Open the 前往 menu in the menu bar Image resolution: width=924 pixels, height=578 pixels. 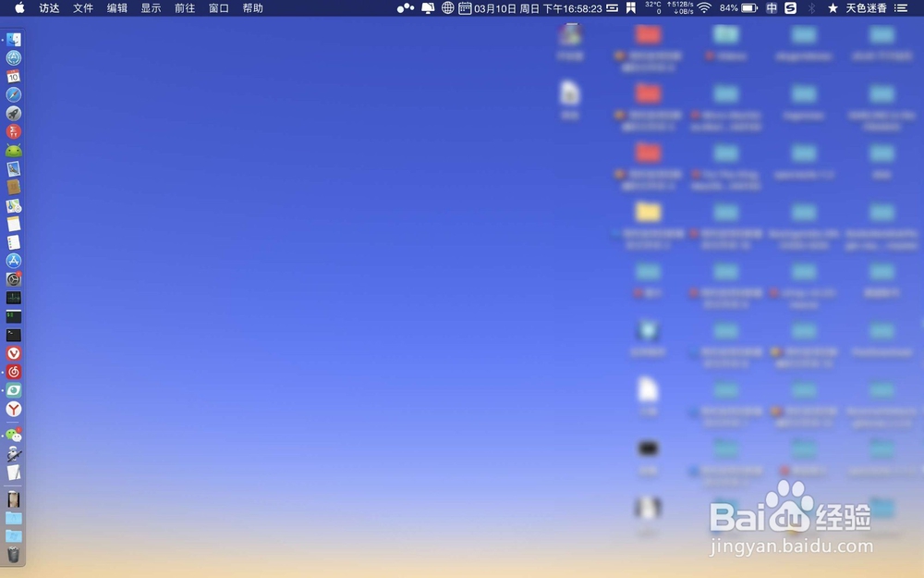[x=184, y=8]
